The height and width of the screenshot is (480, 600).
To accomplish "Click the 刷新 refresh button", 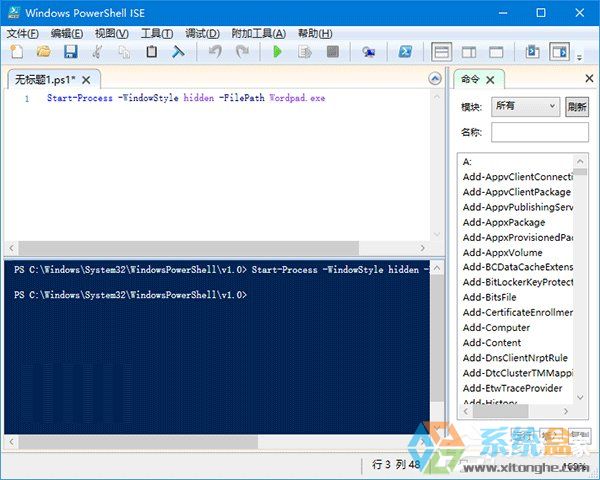I will [x=577, y=106].
